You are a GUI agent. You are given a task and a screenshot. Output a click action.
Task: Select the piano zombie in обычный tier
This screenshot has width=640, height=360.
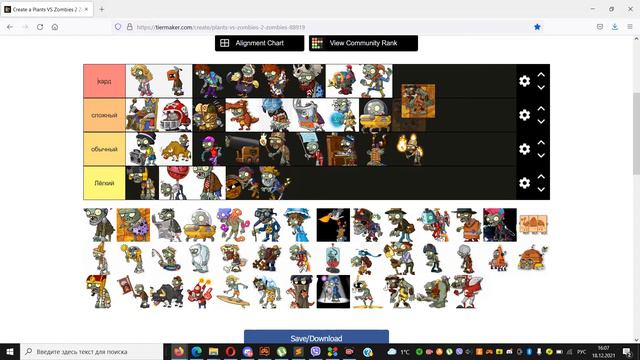pos(342,149)
